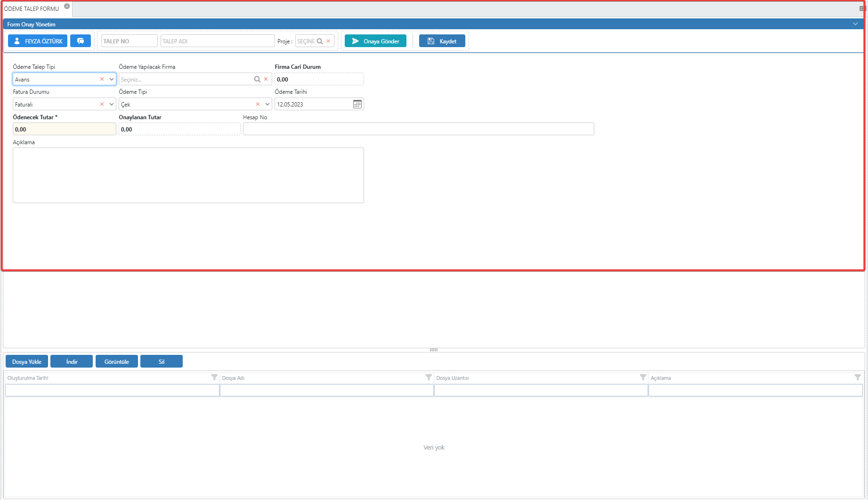The height and width of the screenshot is (500, 868).
Task: Open the Ödeme Tipi dropdown list
Action: click(268, 104)
